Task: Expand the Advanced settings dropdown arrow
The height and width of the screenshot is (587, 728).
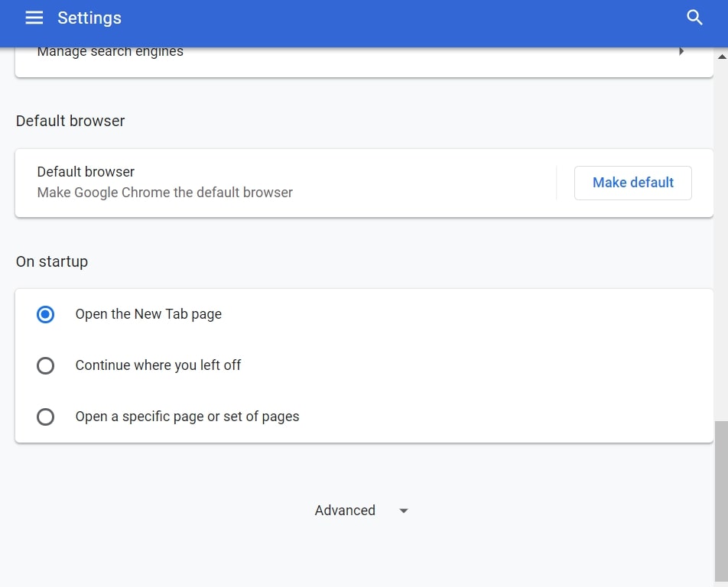Action: pos(404,511)
